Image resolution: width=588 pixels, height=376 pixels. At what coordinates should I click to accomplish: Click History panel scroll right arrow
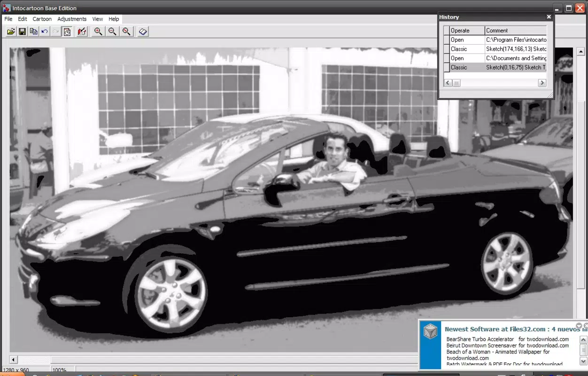tap(542, 83)
